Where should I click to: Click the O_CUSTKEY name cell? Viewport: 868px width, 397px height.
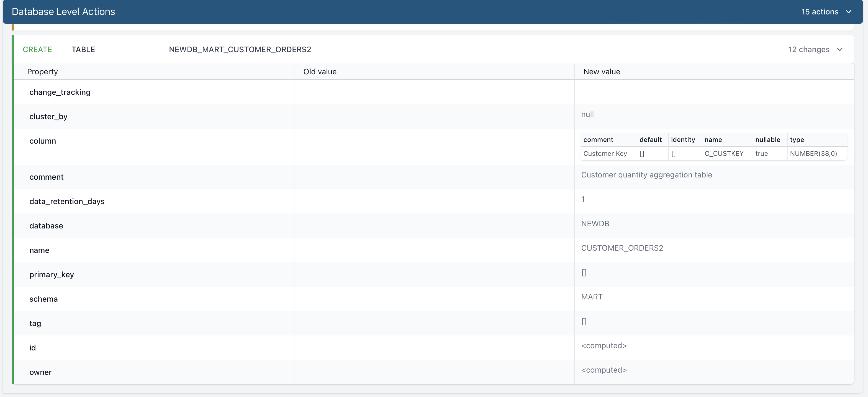(724, 154)
